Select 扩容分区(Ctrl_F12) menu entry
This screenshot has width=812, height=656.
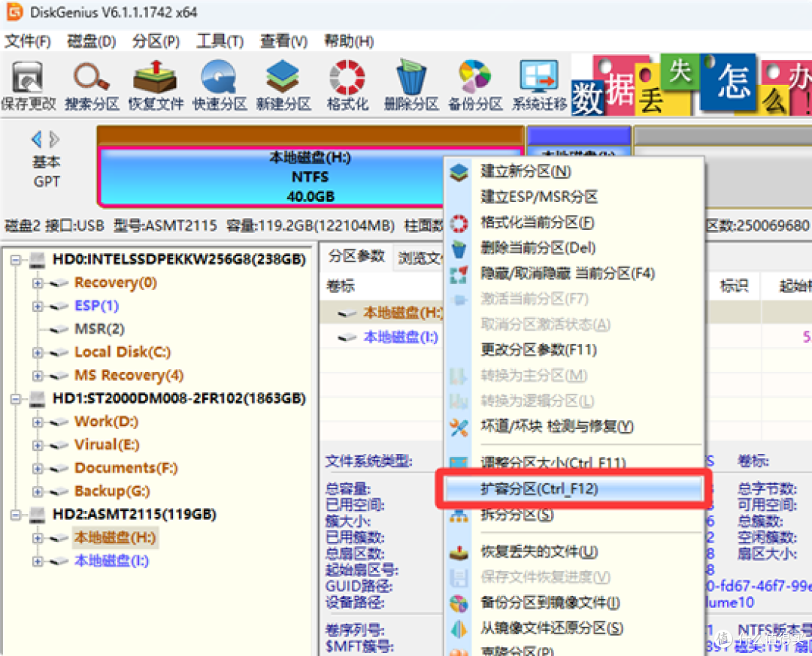coord(574,488)
